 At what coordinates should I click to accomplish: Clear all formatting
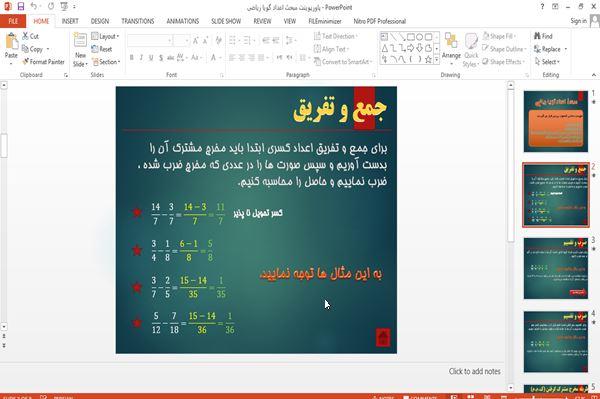218,40
